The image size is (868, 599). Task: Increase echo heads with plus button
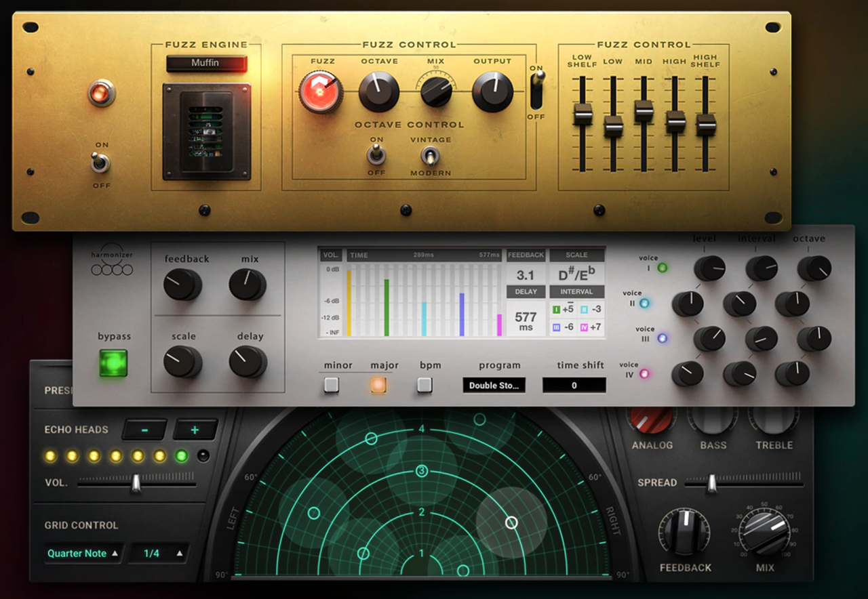195,430
